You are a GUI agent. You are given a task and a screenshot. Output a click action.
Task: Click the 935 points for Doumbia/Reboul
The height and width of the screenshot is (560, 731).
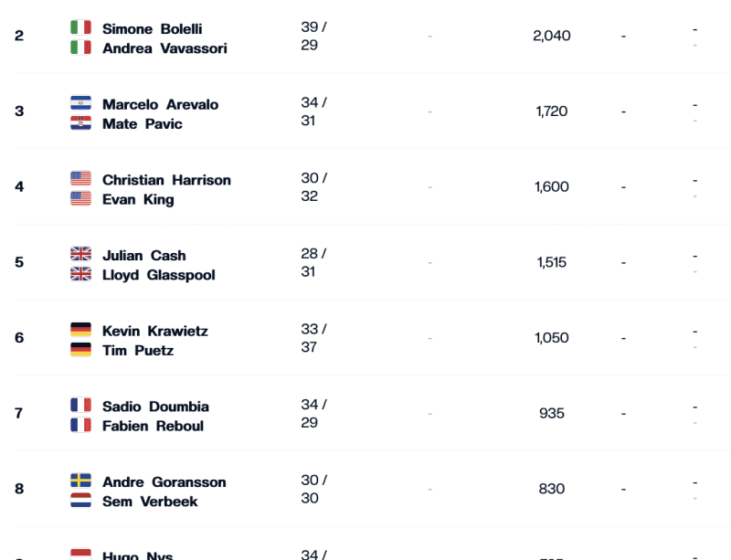[x=552, y=414]
